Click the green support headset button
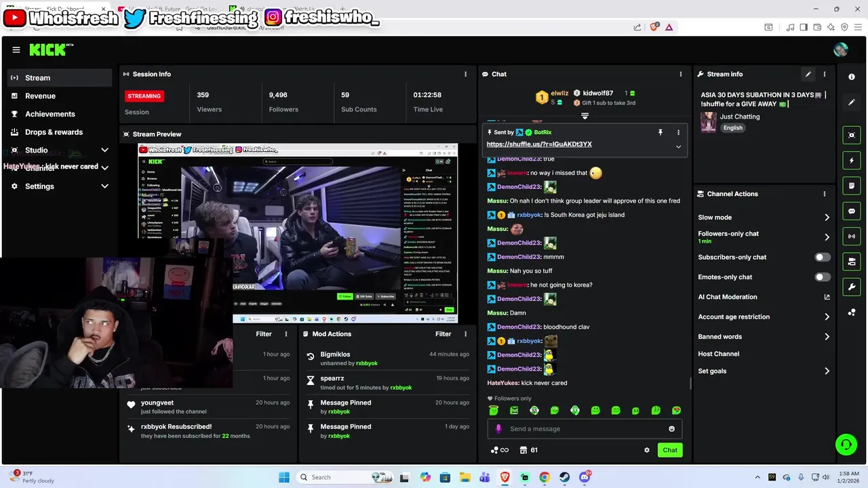This screenshot has width=868, height=488. click(846, 445)
